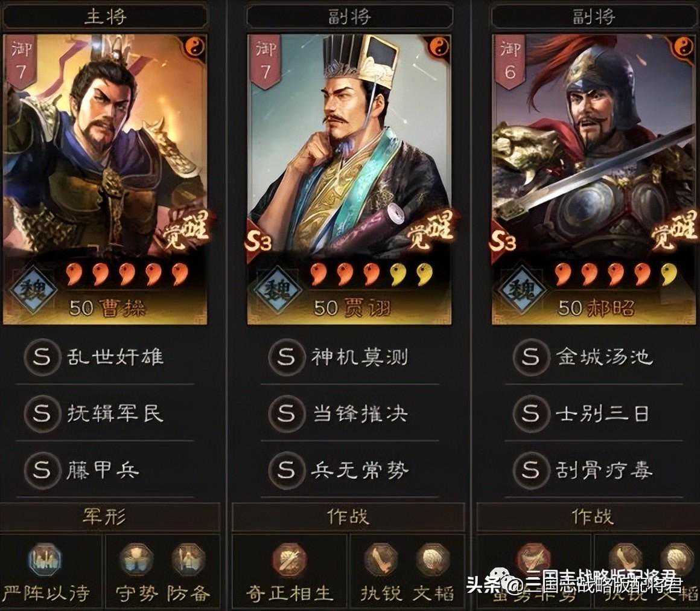Select the 文韬 icon under 贾诩
The height and width of the screenshot is (611, 700).
(433, 560)
